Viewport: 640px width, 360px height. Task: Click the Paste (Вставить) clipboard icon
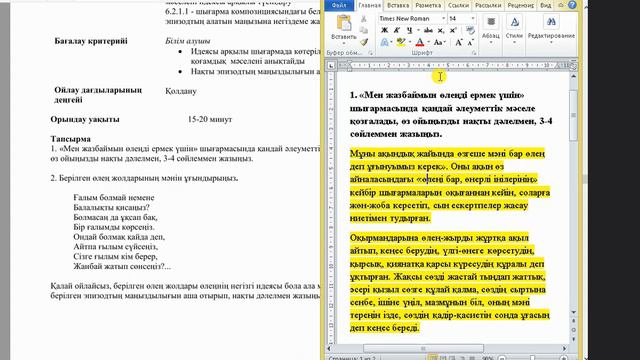[344, 22]
